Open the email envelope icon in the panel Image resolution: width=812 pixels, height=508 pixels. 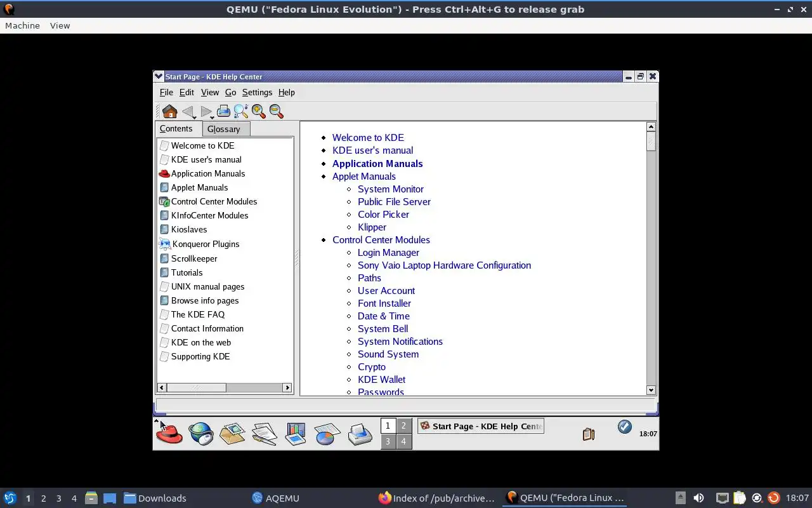[232, 434]
